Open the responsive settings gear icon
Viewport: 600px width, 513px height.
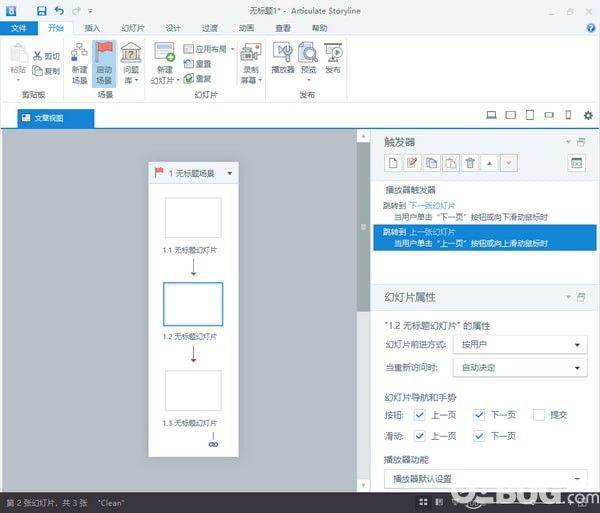pyautogui.click(x=588, y=115)
